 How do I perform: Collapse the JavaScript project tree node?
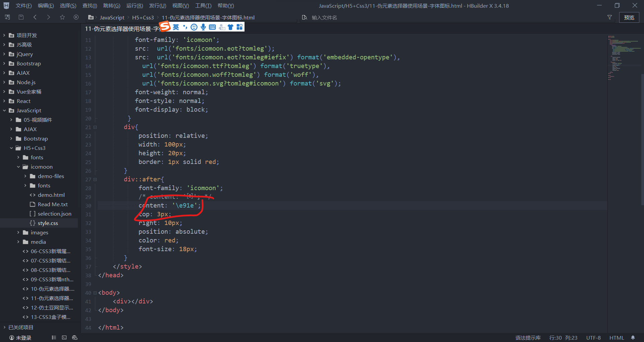tap(4, 110)
